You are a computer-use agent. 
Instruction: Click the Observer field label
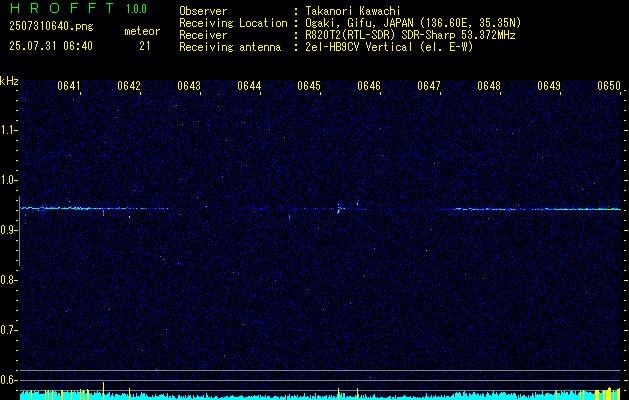pos(203,11)
